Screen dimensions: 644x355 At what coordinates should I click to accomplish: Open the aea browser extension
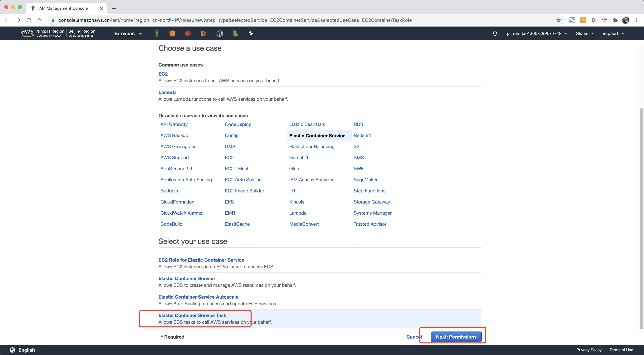pos(604,20)
